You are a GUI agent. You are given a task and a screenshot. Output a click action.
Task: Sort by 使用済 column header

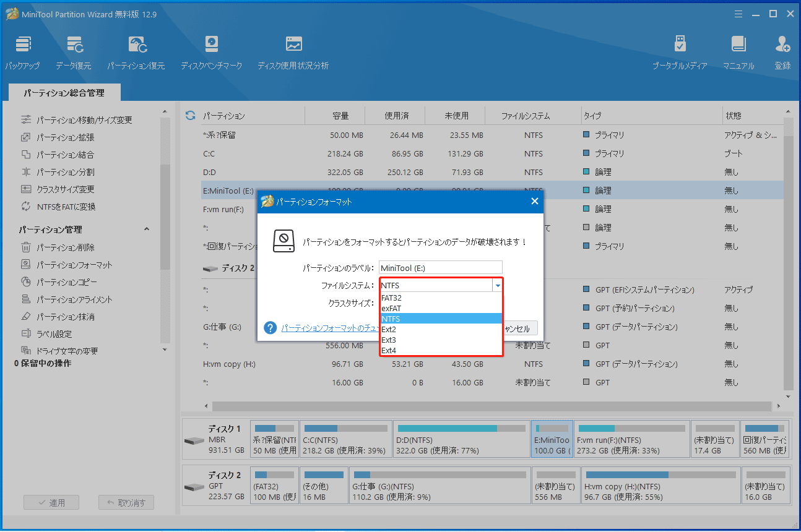pyautogui.click(x=396, y=116)
